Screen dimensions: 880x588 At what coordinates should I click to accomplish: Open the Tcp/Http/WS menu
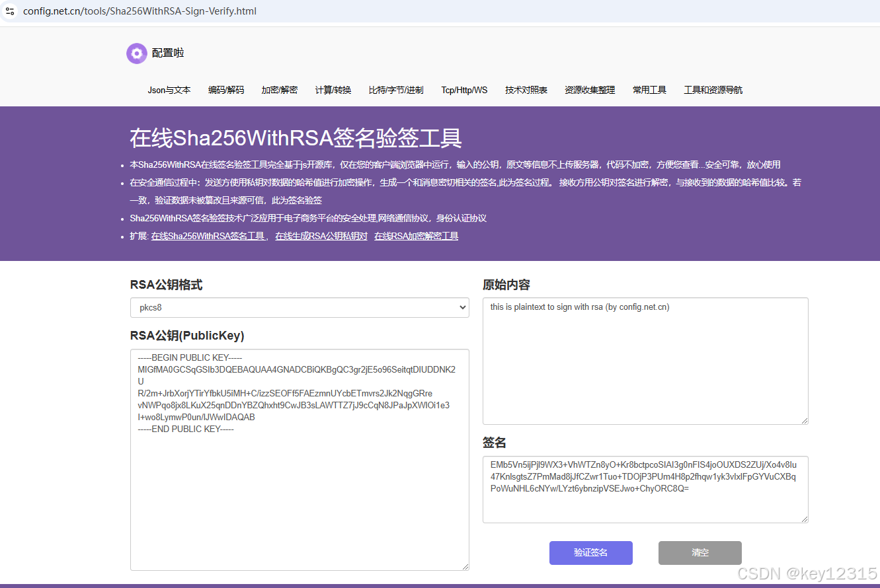tap(464, 90)
